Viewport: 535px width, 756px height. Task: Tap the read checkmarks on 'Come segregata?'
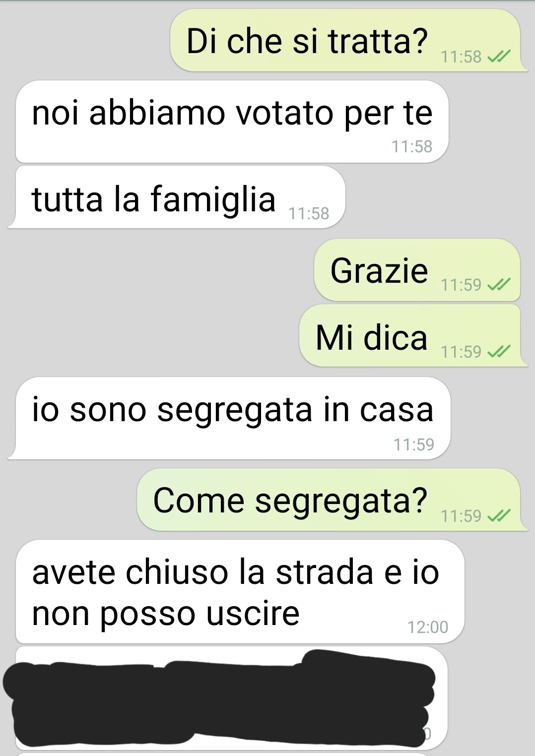point(499,516)
